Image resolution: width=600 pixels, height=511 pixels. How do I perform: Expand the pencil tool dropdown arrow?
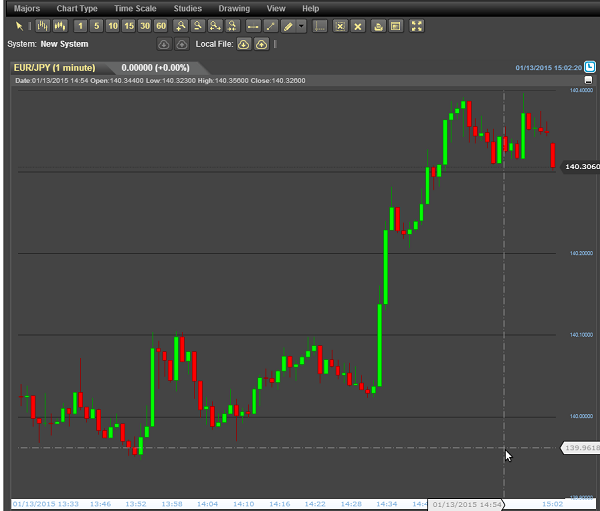[x=302, y=26]
